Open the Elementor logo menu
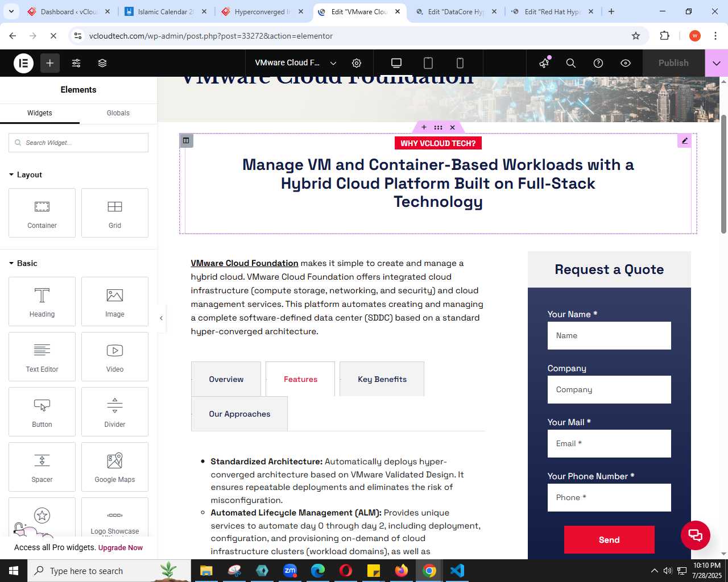The width and height of the screenshot is (728, 582). coord(23,63)
